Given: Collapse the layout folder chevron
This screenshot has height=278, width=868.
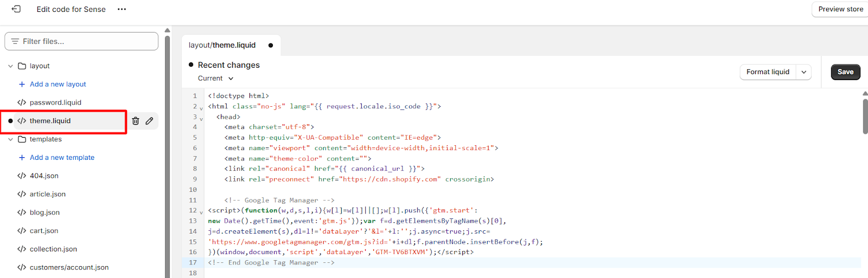Looking at the screenshot, I should coord(10,66).
